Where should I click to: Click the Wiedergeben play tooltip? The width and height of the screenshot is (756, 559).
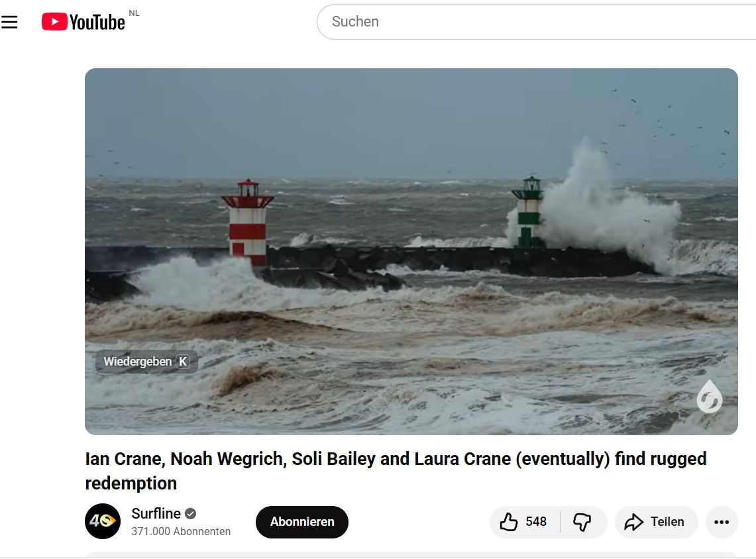146,362
